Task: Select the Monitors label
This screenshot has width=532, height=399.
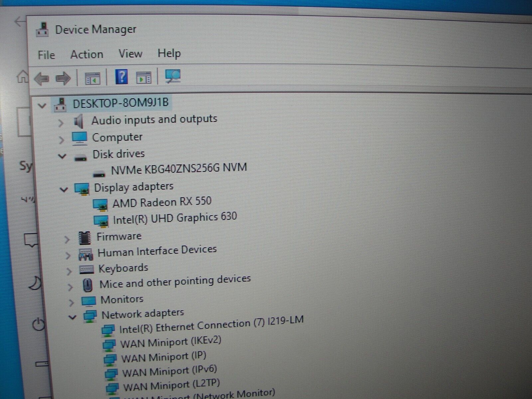Action: (122, 299)
